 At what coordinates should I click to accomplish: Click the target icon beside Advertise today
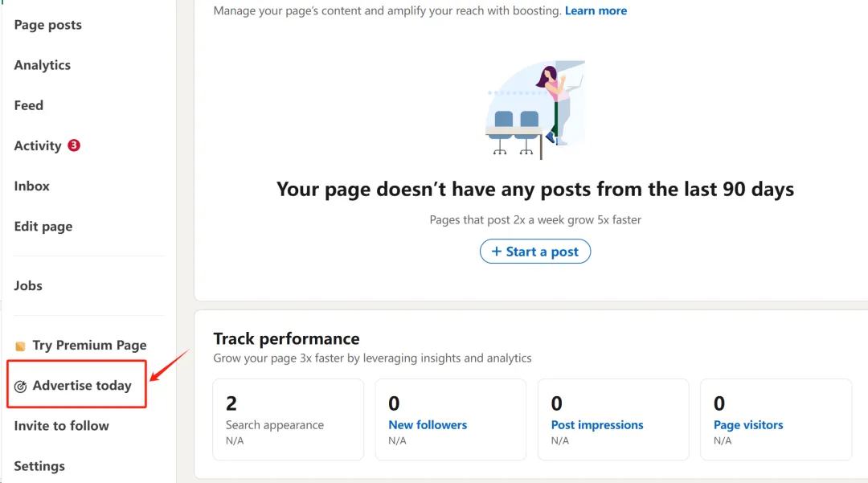click(x=21, y=387)
